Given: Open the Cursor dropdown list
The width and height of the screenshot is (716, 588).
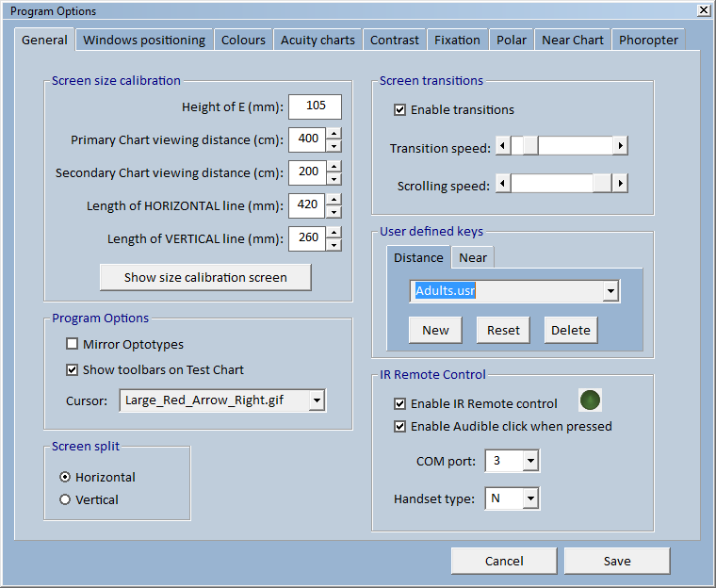Looking at the screenshot, I should pyautogui.click(x=317, y=400).
